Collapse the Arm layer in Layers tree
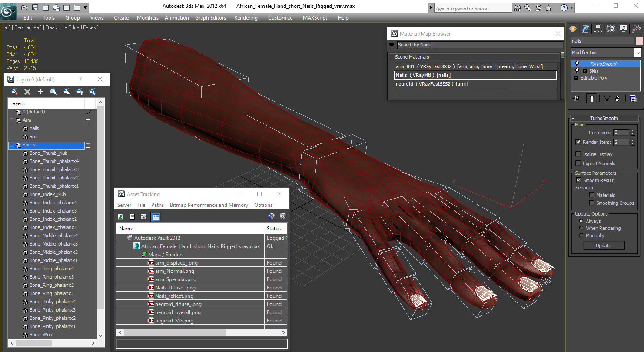The image size is (644, 352). 12,120
